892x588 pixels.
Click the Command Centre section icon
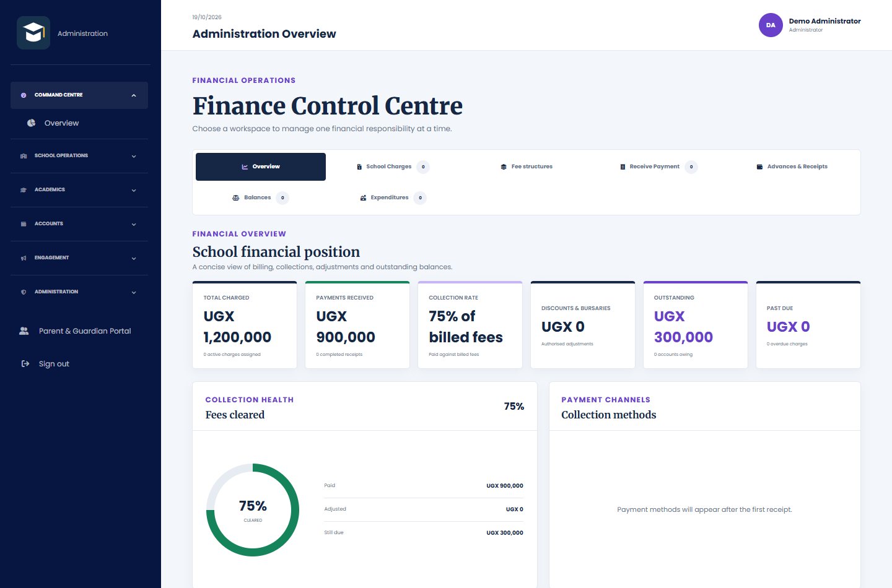click(x=24, y=95)
